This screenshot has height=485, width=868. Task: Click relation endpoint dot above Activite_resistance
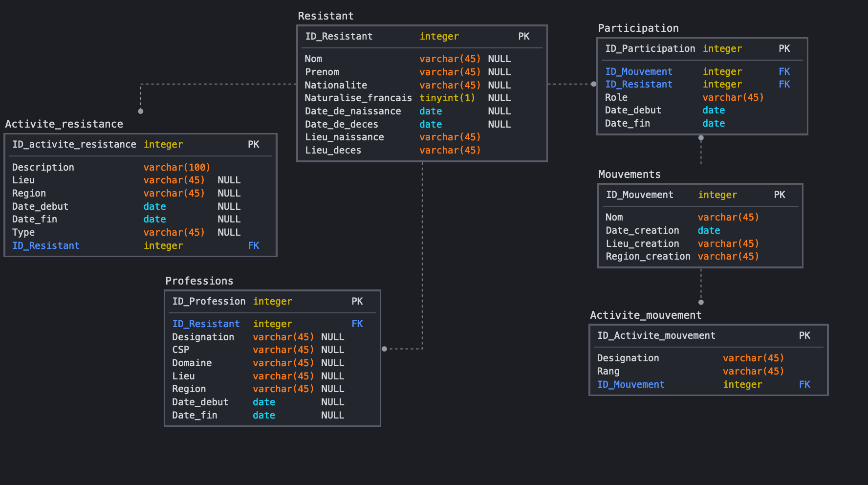(141, 111)
